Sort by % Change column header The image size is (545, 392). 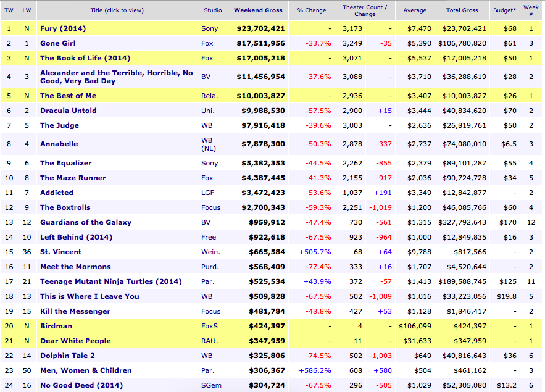(x=312, y=10)
